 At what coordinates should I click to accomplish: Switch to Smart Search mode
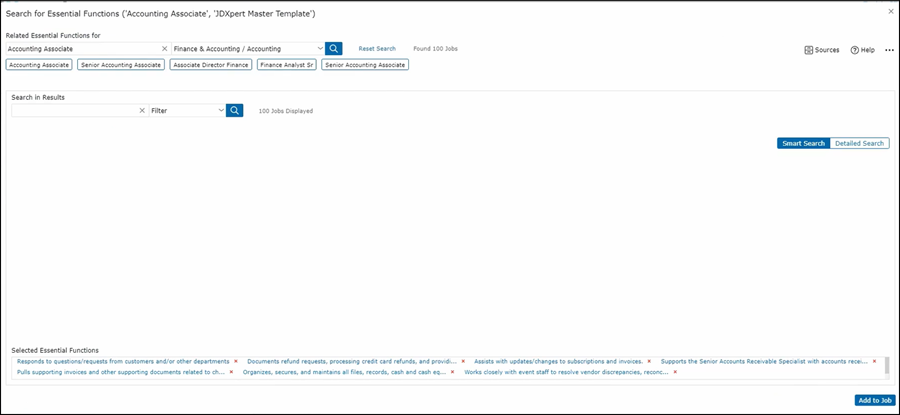[803, 143]
